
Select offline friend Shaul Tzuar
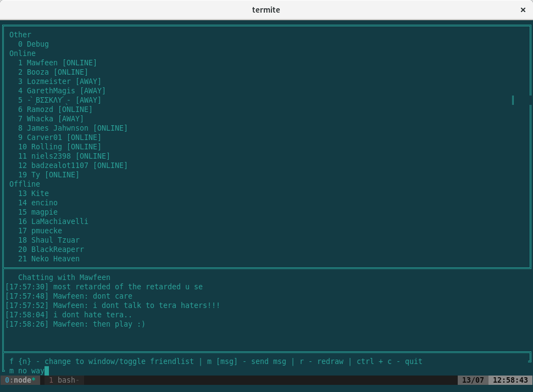coord(48,240)
